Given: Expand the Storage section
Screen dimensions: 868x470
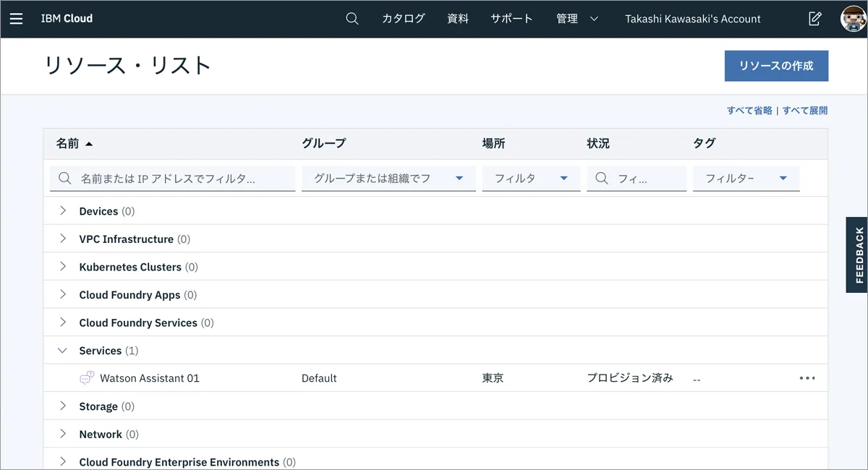Looking at the screenshot, I should (x=63, y=406).
